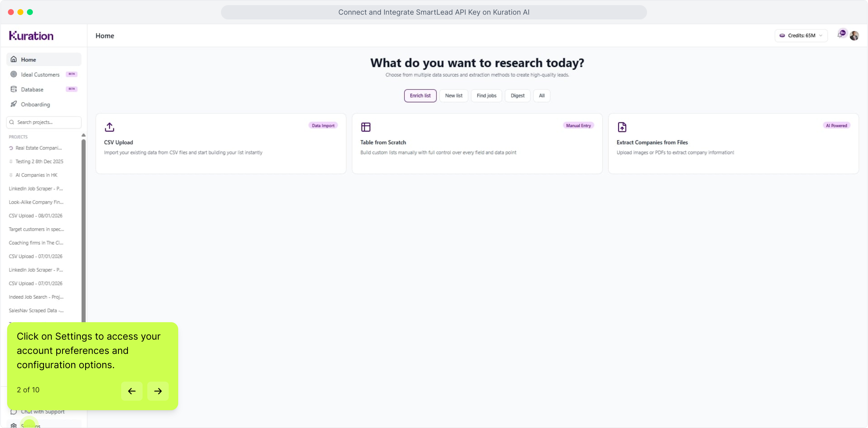Image resolution: width=868 pixels, height=428 pixels.
Task: Open the Look-Alike Company Fin... project
Action: coord(36,202)
